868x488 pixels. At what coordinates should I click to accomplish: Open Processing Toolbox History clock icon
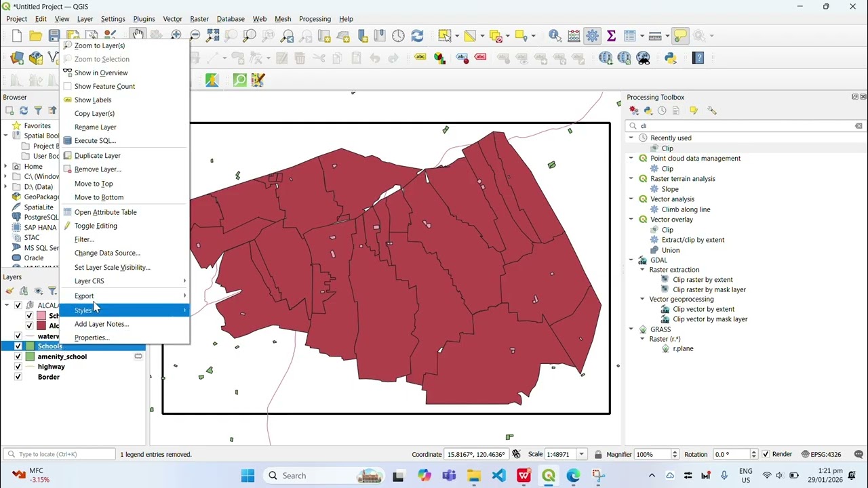(662, 110)
